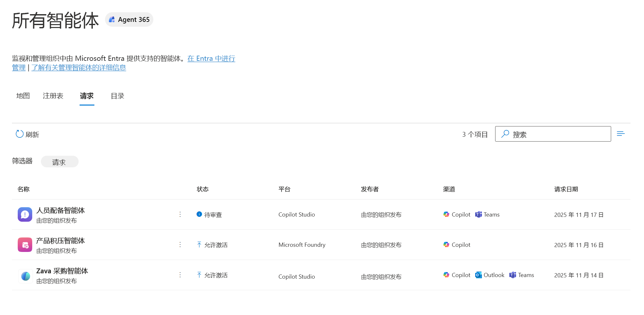Focus the 搜索 input field
The image size is (644, 315).
(553, 134)
